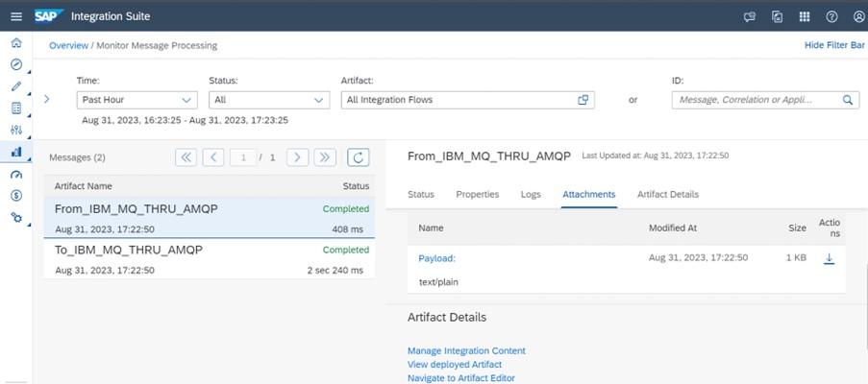Jump to last page of messages
868x384 pixels.
(x=325, y=157)
